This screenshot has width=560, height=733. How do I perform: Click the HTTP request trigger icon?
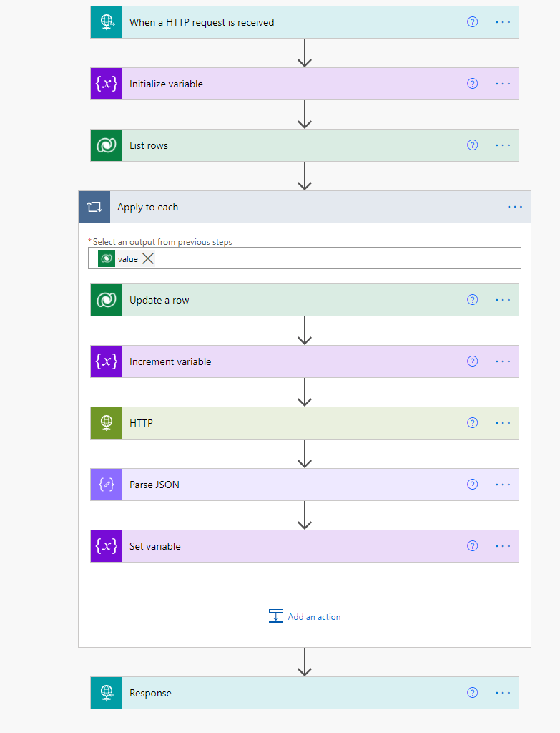pos(107,22)
